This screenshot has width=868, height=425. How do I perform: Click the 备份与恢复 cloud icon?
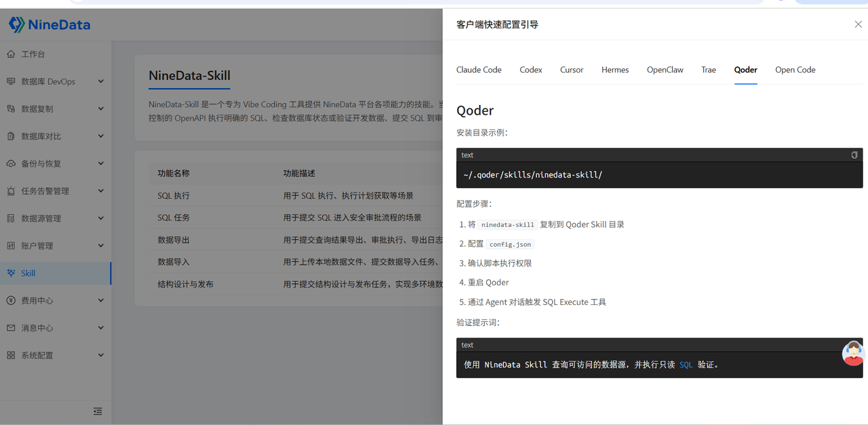tap(11, 163)
